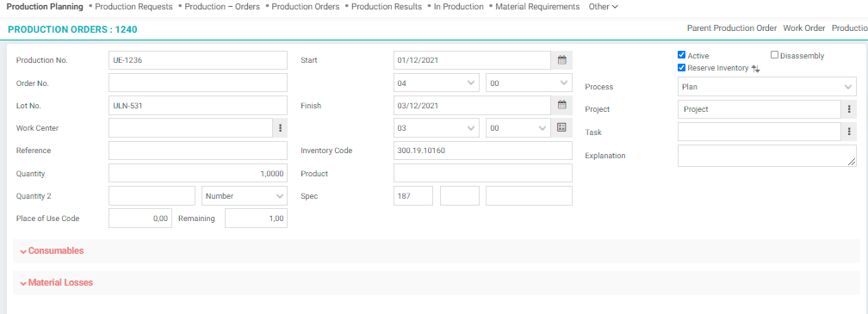Open the Start minute dropdown
The width and height of the screenshot is (868, 314).
[529, 83]
